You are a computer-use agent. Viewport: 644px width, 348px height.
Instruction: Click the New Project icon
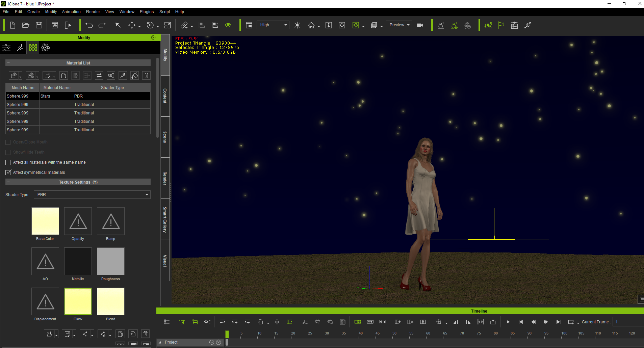click(12, 25)
